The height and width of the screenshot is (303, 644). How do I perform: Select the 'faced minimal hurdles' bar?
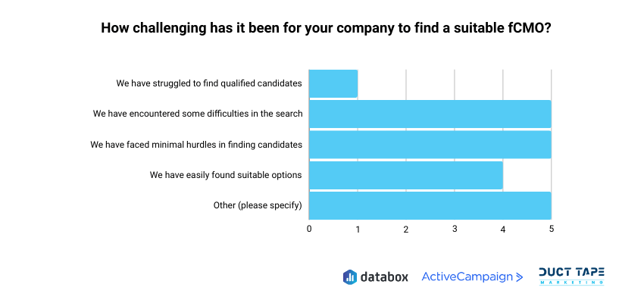[430, 145]
